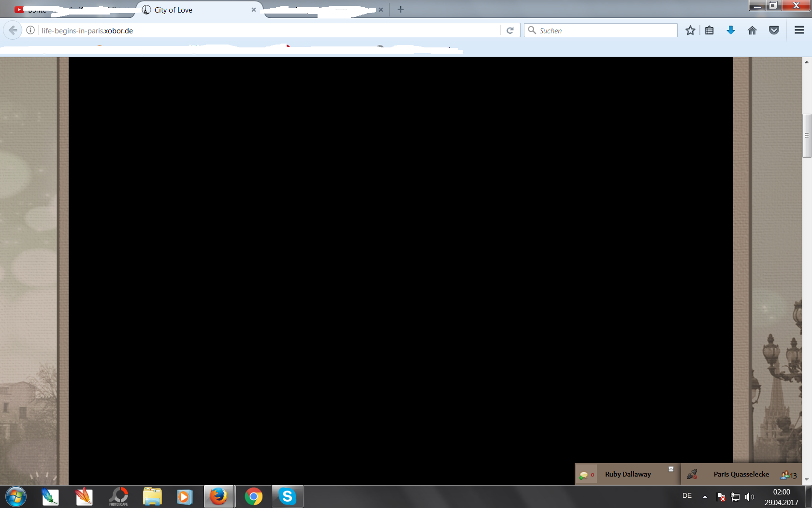
Task: Open Skype from the taskbar
Action: click(287, 496)
